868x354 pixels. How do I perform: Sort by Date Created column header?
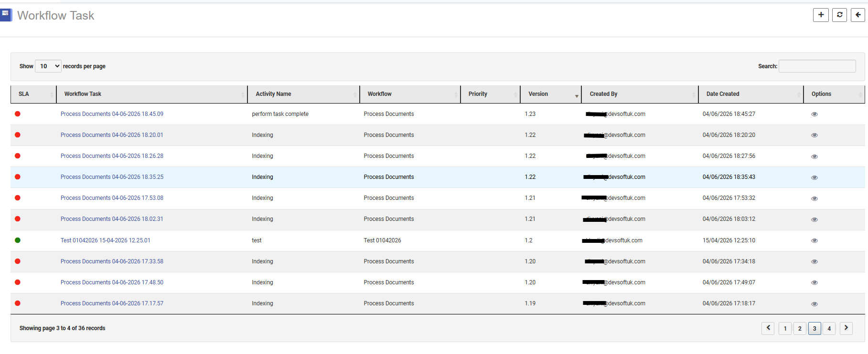point(751,94)
